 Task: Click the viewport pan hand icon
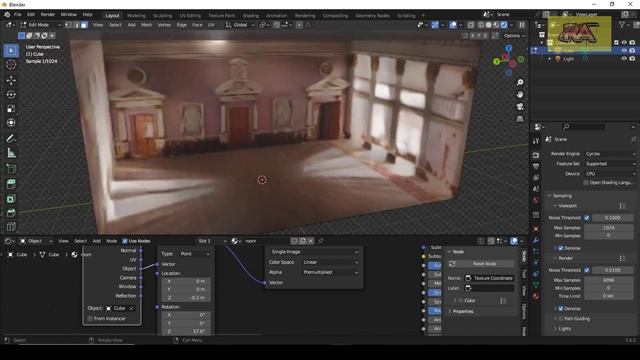(520, 94)
